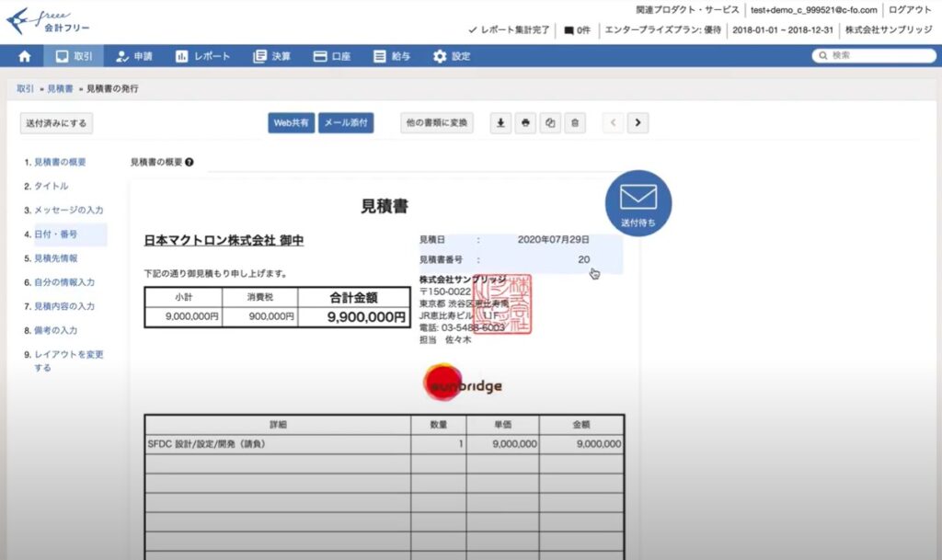Go to the home icon in navbar

pos(25,56)
